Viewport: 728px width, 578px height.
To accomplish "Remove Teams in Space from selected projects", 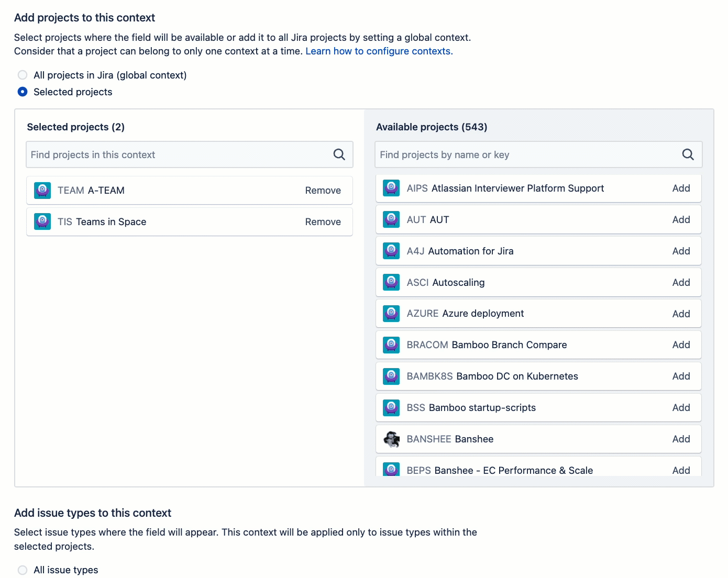I will point(323,221).
